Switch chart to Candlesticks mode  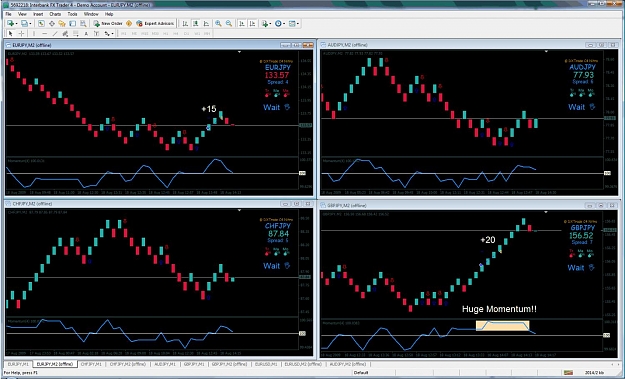pos(195,24)
